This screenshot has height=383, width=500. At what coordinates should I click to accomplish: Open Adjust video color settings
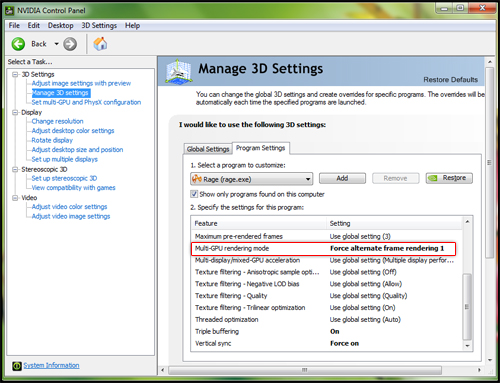coord(69,207)
